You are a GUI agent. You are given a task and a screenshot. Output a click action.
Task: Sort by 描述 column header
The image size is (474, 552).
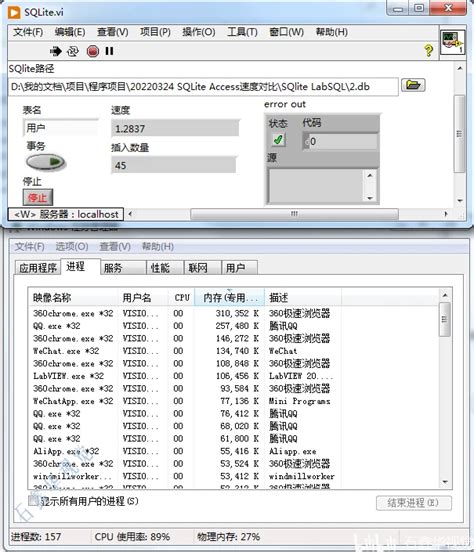tap(303, 298)
